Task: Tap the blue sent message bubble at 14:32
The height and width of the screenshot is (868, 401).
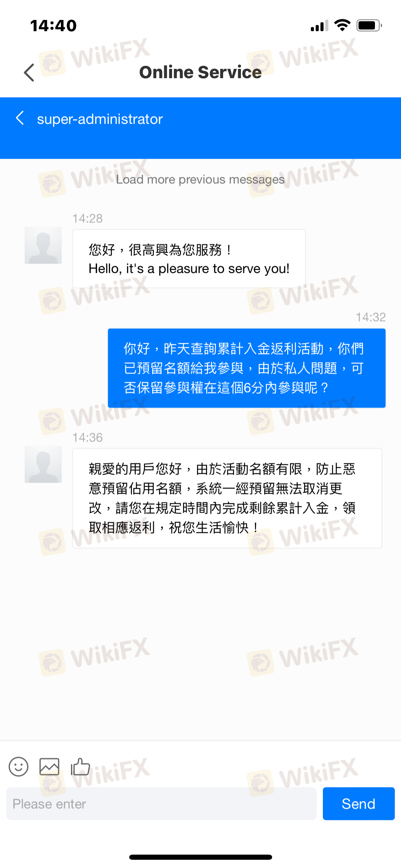Action: (247, 368)
